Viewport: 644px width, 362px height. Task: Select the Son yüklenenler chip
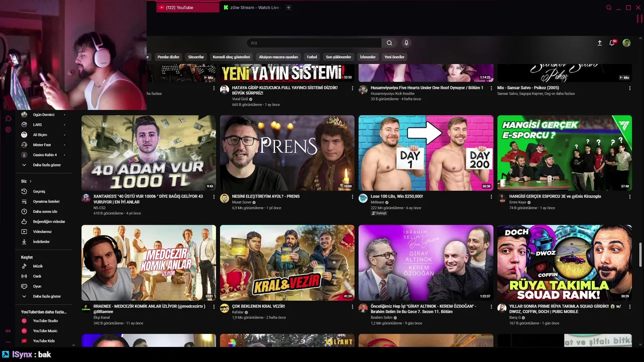click(339, 57)
